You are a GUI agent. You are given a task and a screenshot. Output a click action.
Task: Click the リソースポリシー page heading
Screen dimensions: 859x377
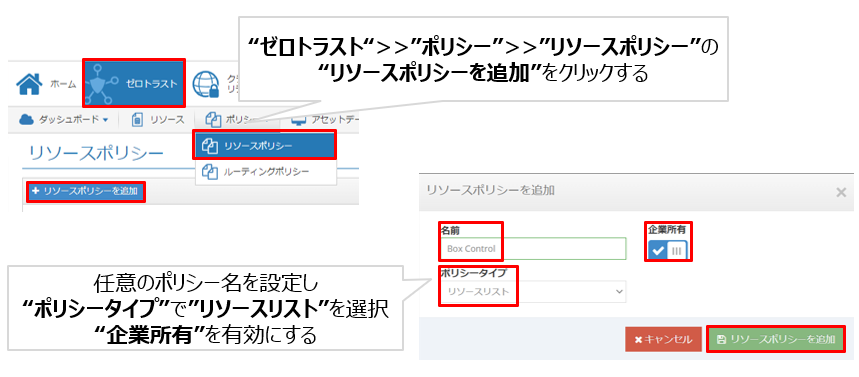click(96, 153)
